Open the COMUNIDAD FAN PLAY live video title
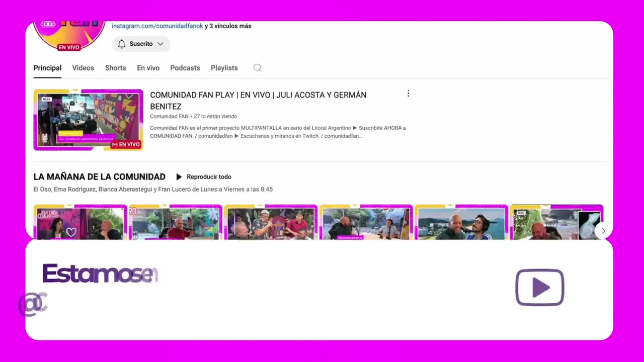Screen dimensions: 644x362 pos(258,101)
